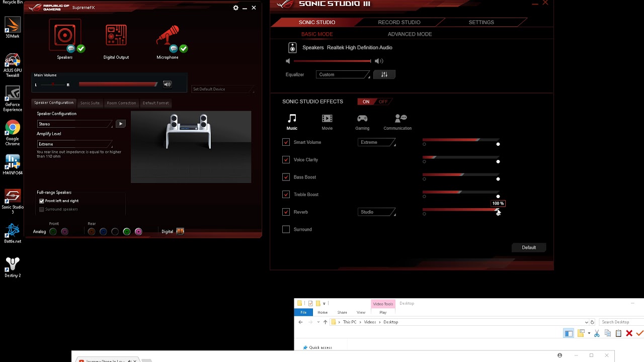The image size is (644, 362).
Task: Choose the Gaming effects profile
Action: point(362,121)
